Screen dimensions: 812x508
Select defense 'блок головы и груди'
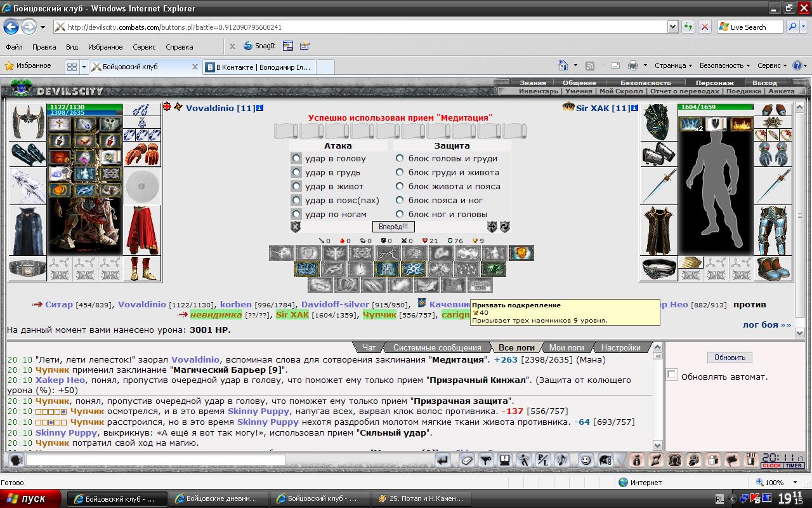400,158
